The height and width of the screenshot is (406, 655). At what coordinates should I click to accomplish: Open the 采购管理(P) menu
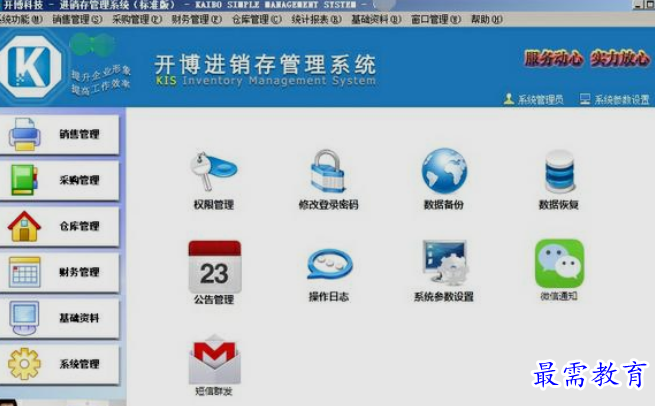tap(137, 19)
